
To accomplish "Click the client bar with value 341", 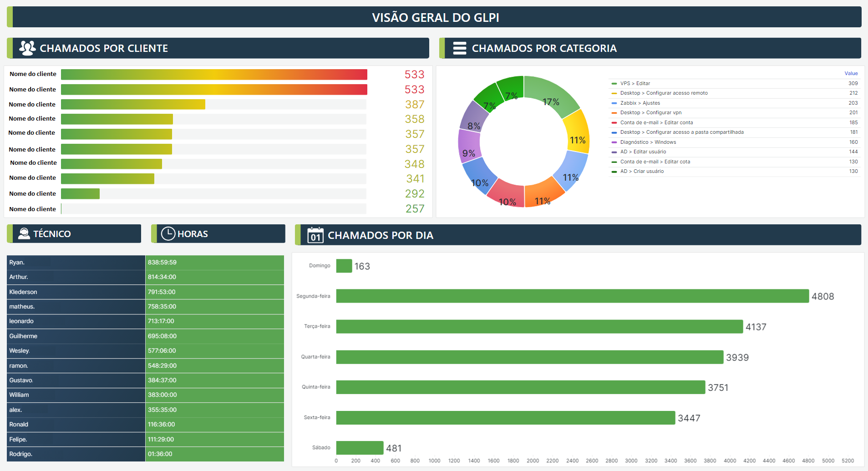I will click(107, 178).
